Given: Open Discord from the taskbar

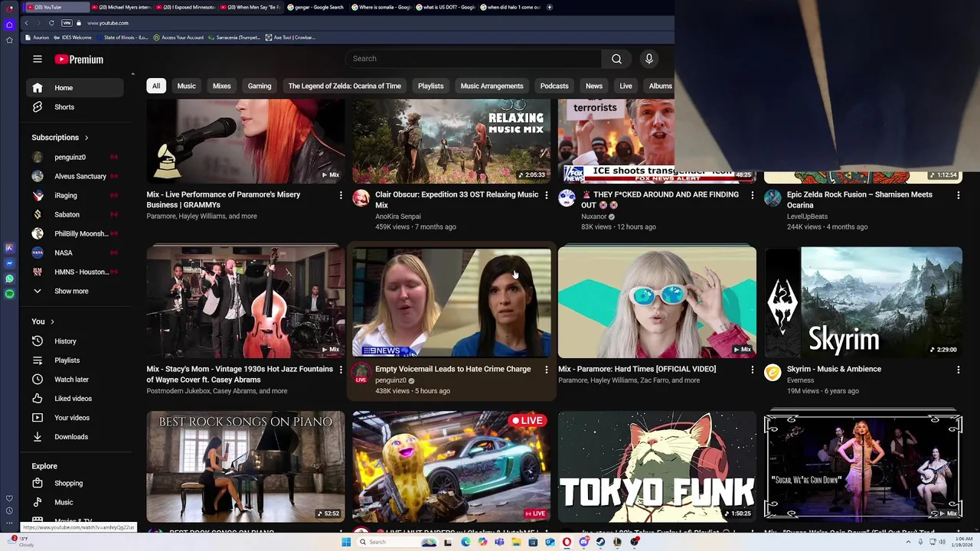Looking at the screenshot, I should 583,542.
